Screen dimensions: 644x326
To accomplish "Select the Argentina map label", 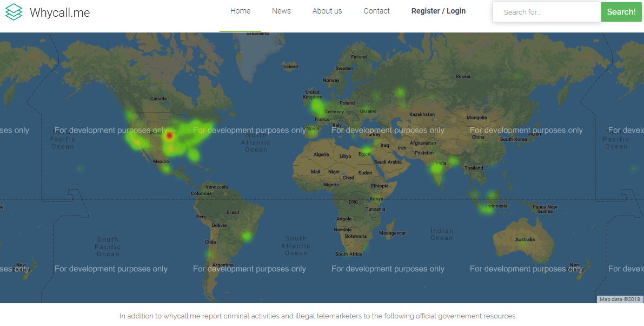I will (223, 265).
